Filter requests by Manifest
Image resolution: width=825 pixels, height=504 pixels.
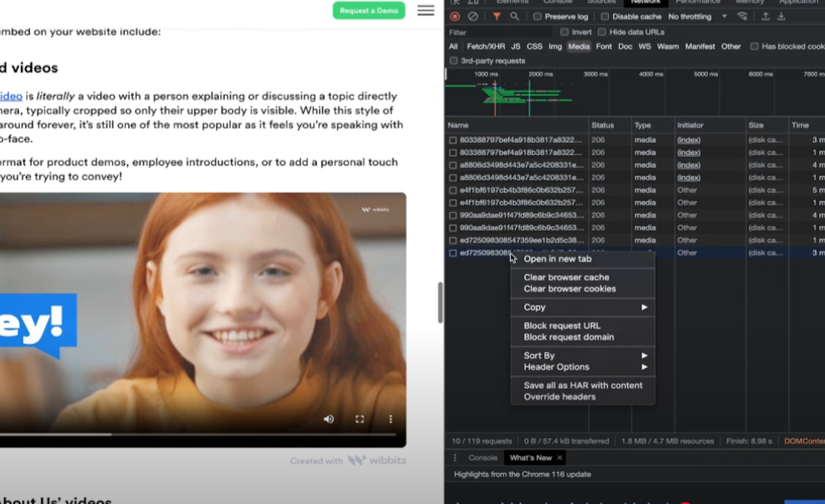(x=700, y=46)
